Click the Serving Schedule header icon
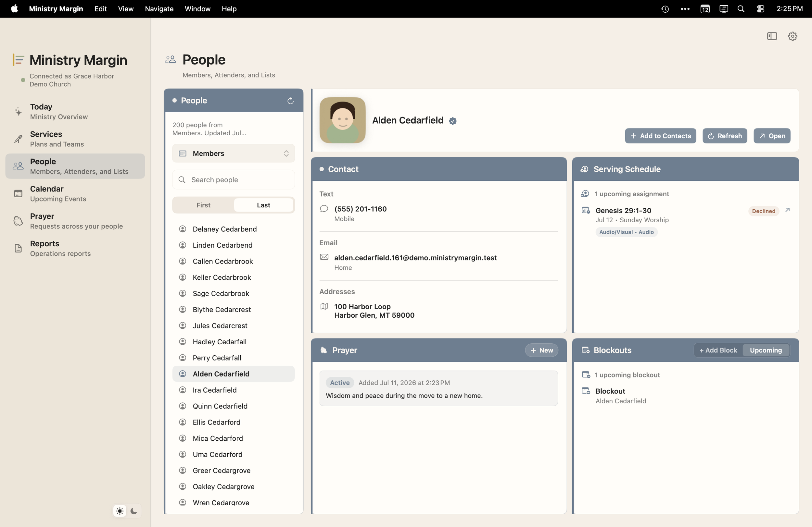812x527 pixels. coord(584,169)
